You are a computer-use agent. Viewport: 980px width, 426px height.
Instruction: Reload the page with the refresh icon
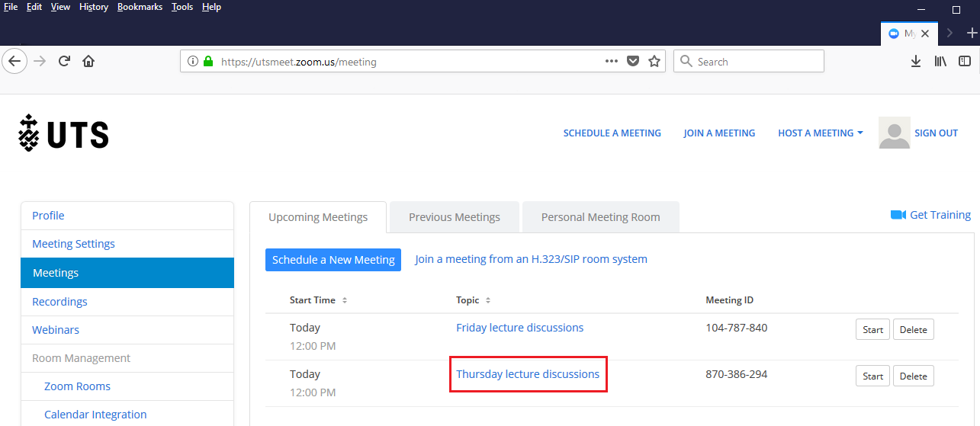point(64,61)
